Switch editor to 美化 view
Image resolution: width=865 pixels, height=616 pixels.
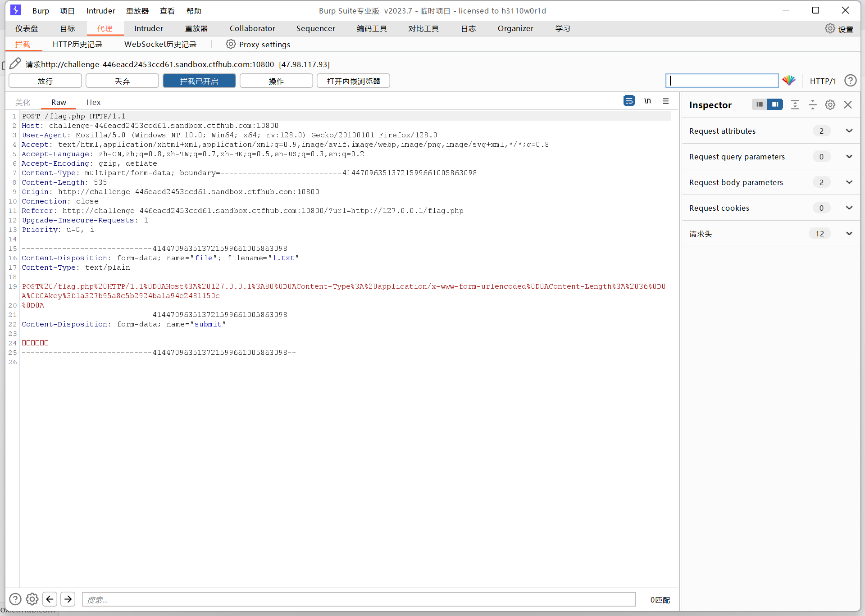[23, 102]
